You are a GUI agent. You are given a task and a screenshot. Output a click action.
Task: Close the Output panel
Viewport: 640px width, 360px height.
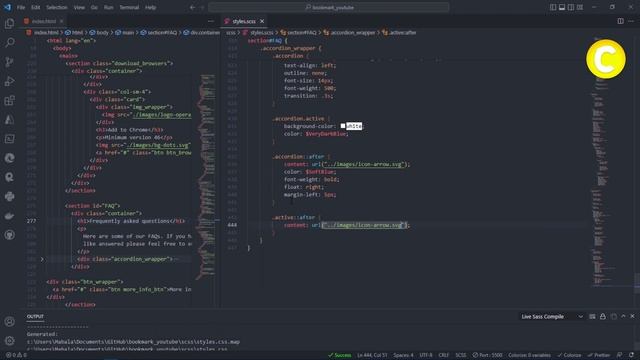pos(632,316)
